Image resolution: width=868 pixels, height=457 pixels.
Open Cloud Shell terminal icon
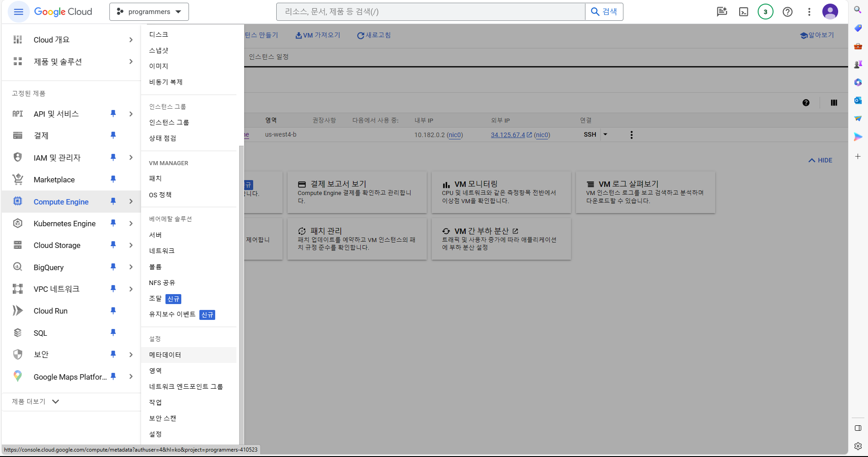pos(744,12)
